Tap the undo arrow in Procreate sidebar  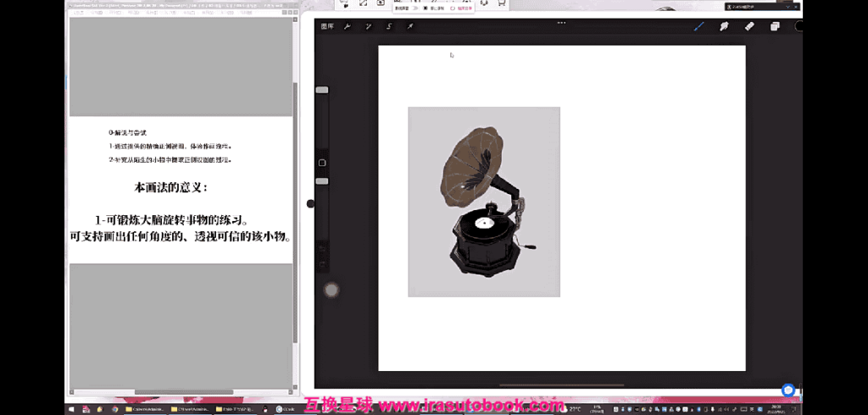click(x=322, y=248)
